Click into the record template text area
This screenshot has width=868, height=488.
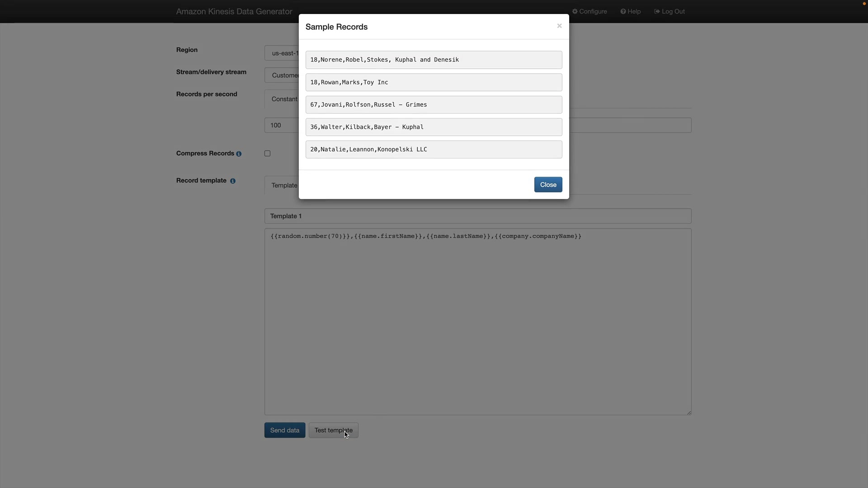click(477, 322)
